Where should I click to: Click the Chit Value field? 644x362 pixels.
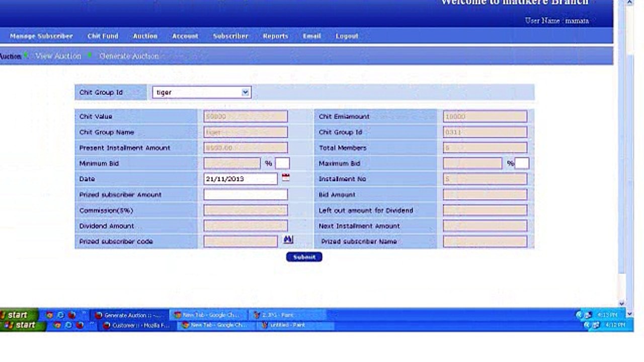[x=246, y=117]
